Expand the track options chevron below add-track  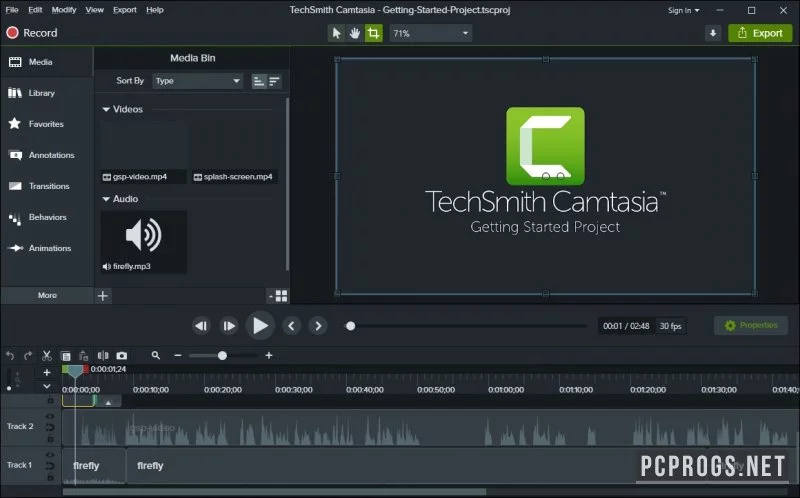47,386
